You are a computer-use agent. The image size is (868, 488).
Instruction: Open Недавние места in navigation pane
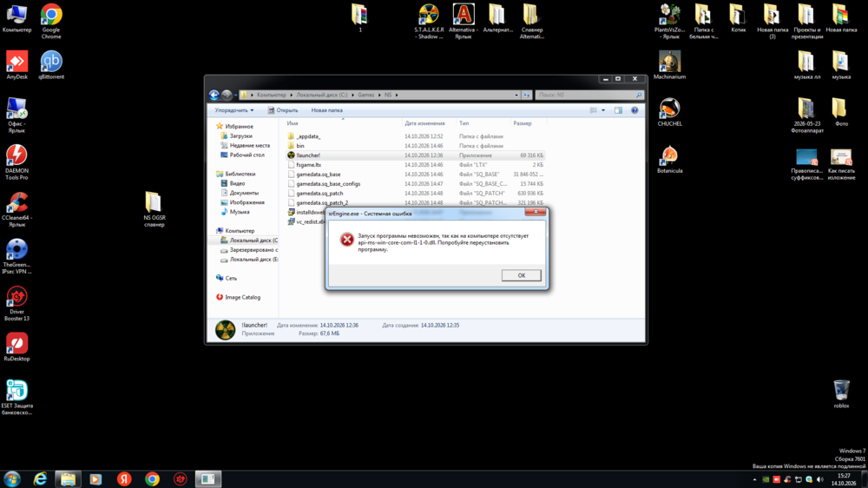[x=250, y=145]
